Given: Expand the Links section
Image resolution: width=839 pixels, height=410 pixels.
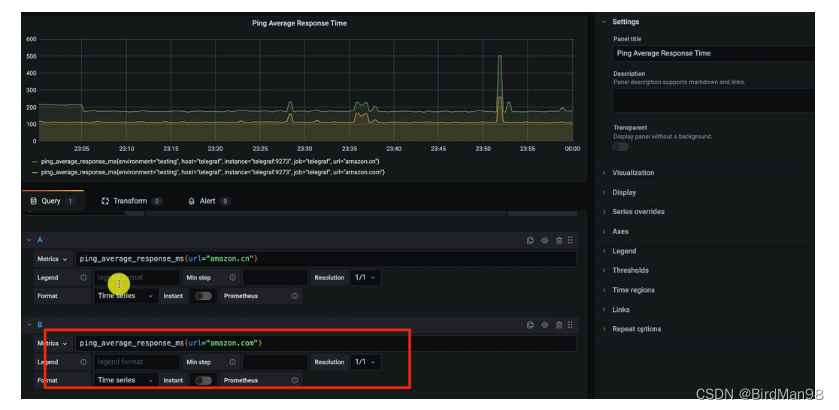Looking at the screenshot, I should tap(621, 310).
